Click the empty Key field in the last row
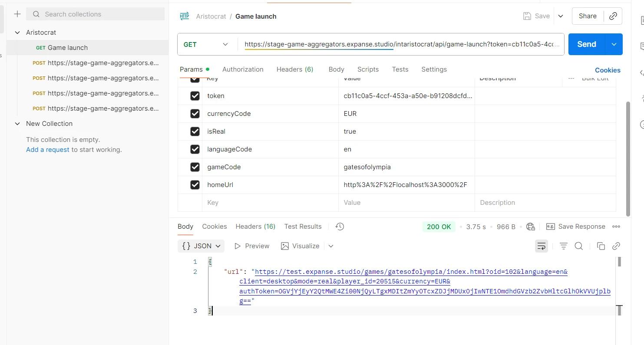 click(270, 203)
